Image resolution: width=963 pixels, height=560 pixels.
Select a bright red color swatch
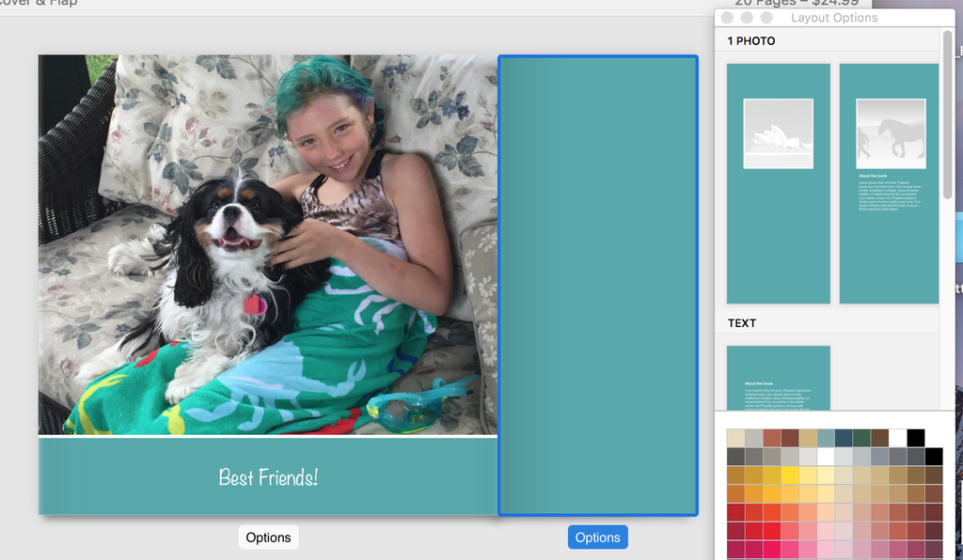click(772, 529)
